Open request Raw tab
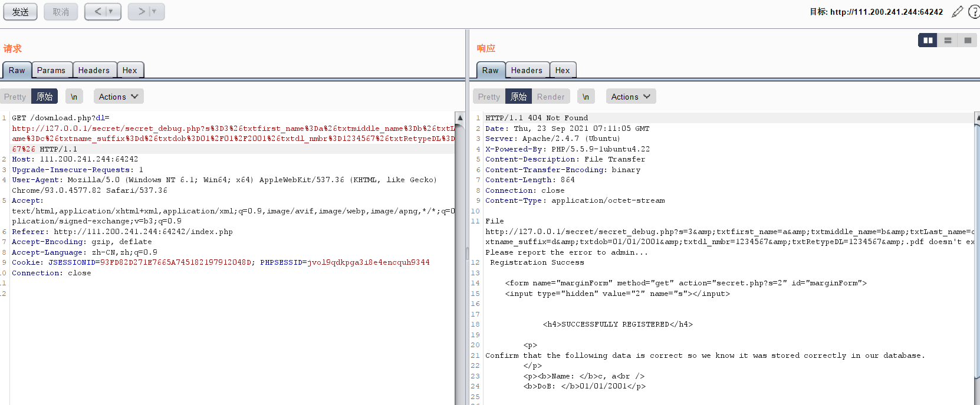 point(17,70)
